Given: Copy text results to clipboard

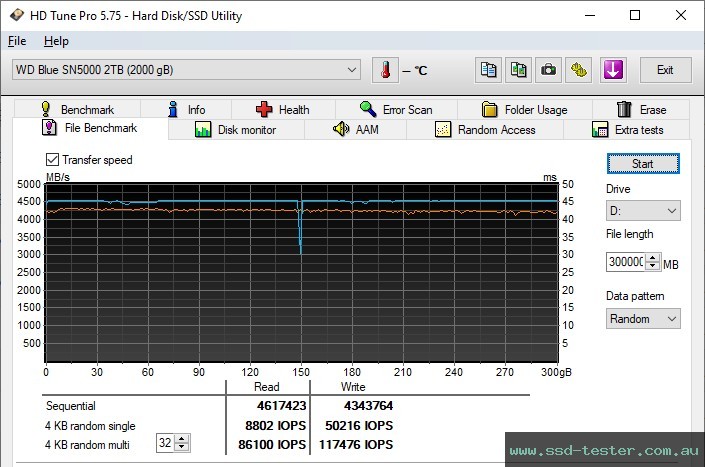Looking at the screenshot, I should pyautogui.click(x=488, y=70).
